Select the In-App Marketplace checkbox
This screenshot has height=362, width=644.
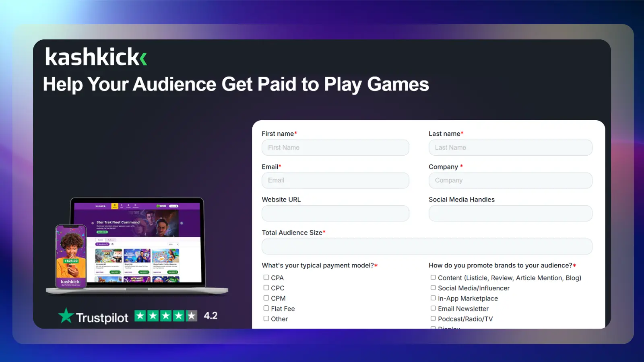[433, 298]
